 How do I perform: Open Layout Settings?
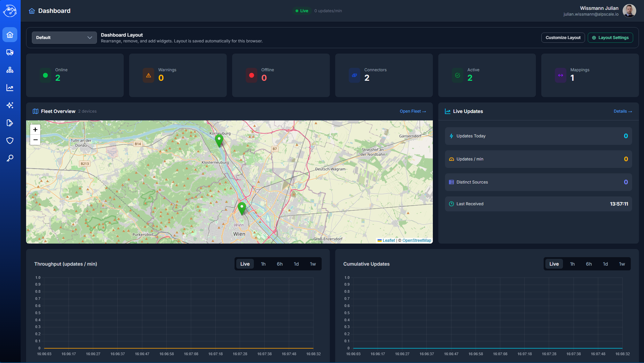pos(610,38)
